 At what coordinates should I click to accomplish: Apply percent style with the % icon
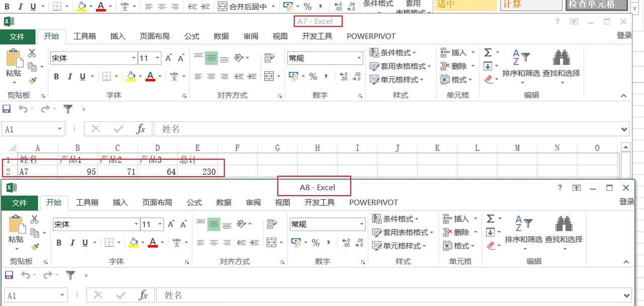click(x=313, y=77)
